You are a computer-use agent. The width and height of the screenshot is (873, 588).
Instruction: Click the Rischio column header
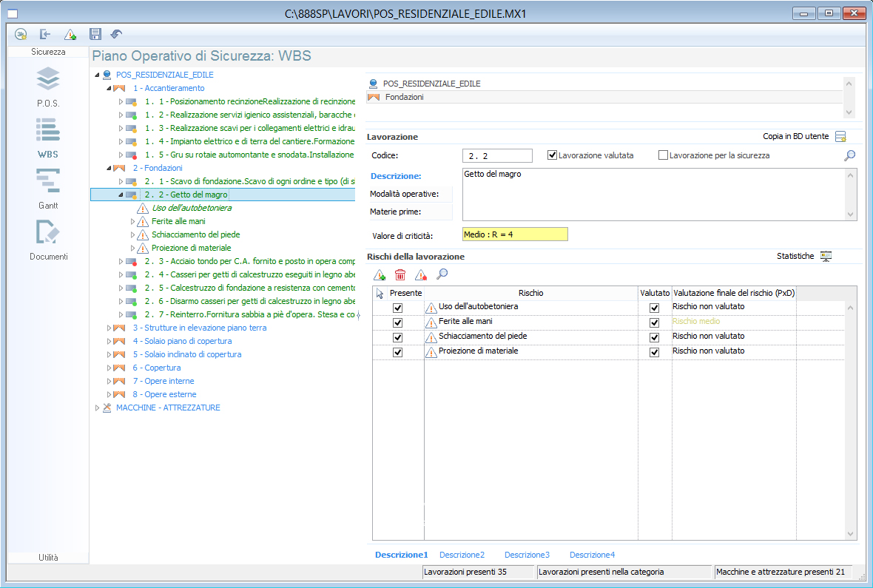[x=530, y=293]
